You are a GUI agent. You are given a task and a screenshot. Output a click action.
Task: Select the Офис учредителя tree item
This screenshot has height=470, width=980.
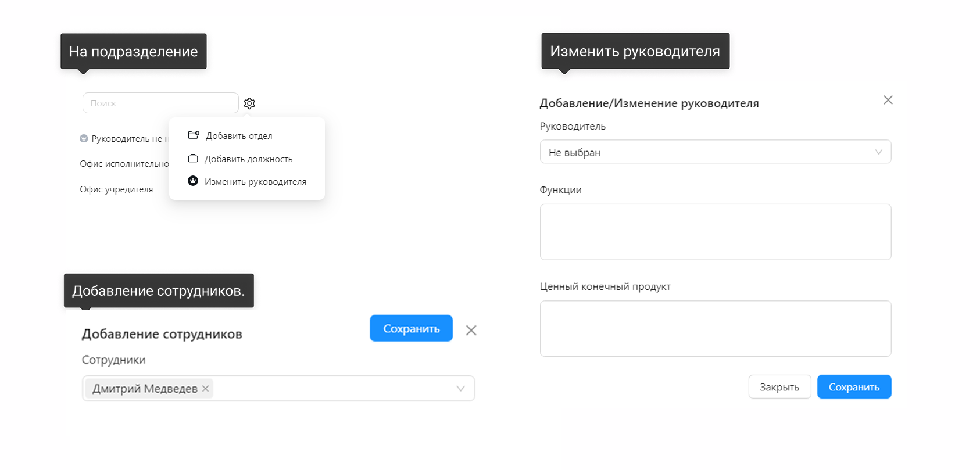tap(116, 189)
